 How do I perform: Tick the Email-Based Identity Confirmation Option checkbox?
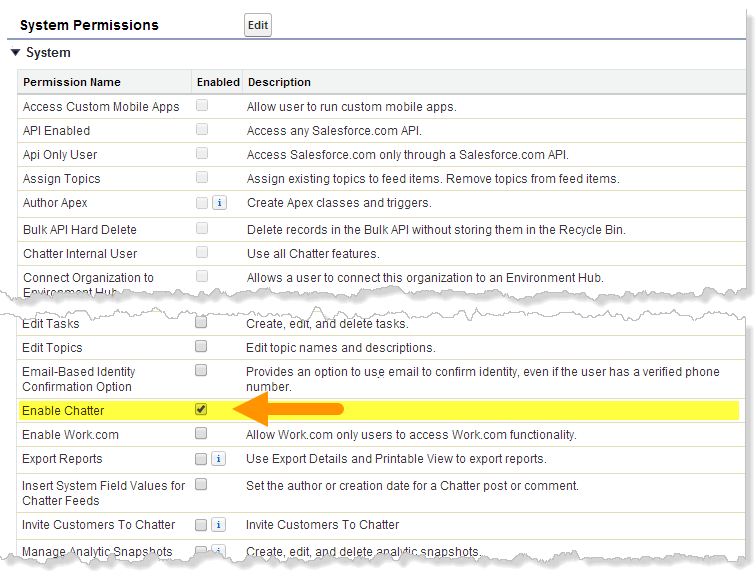201,371
